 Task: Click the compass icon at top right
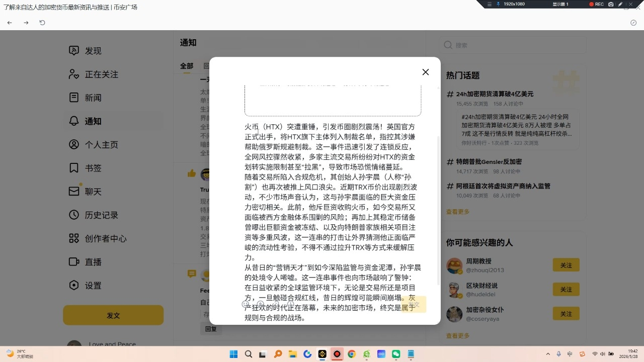(633, 23)
